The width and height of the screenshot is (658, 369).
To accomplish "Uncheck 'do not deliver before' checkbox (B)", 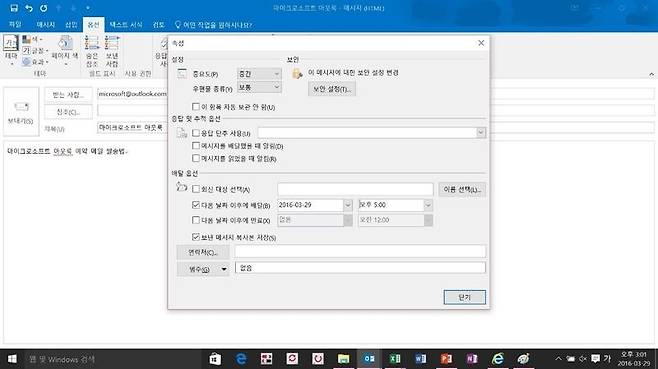I will (196, 205).
